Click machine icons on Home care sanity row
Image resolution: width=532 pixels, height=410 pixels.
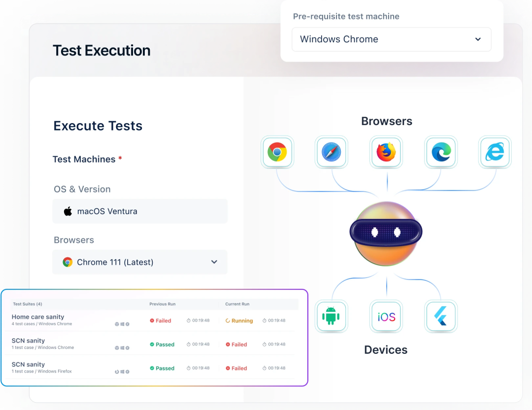coord(122,324)
